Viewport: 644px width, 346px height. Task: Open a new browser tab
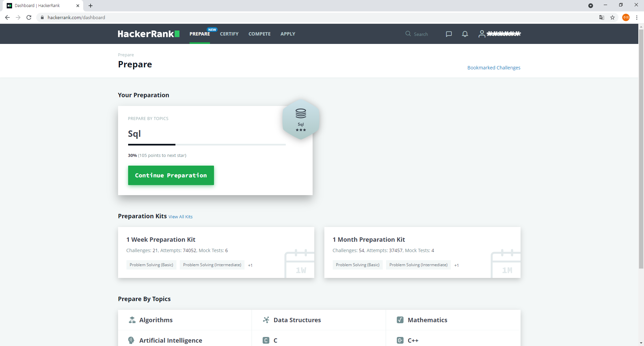91,6
